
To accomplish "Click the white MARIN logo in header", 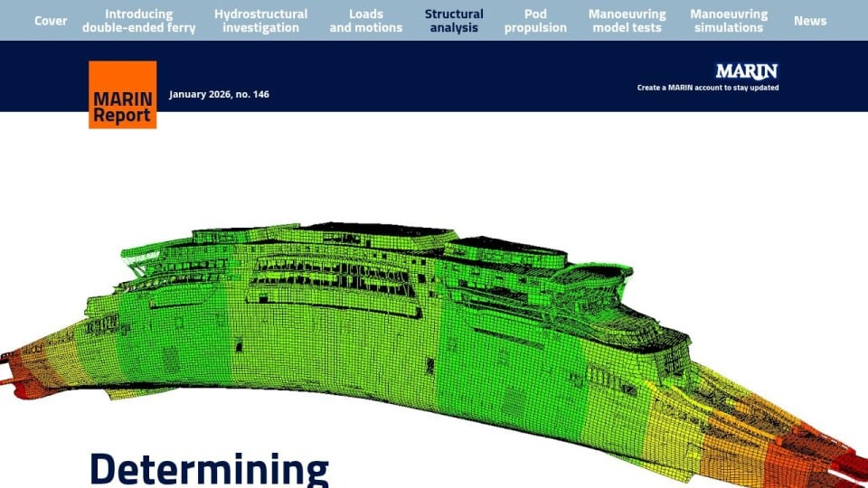I will [x=746, y=71].
